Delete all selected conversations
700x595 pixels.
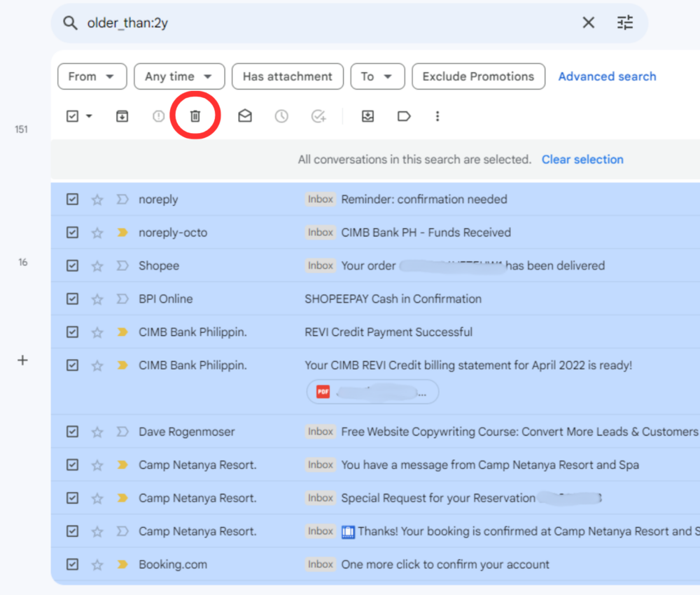[195, 116]
